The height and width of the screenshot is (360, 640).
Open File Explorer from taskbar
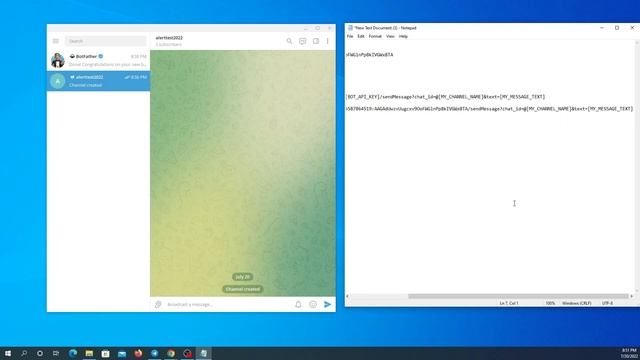(89, 353)
